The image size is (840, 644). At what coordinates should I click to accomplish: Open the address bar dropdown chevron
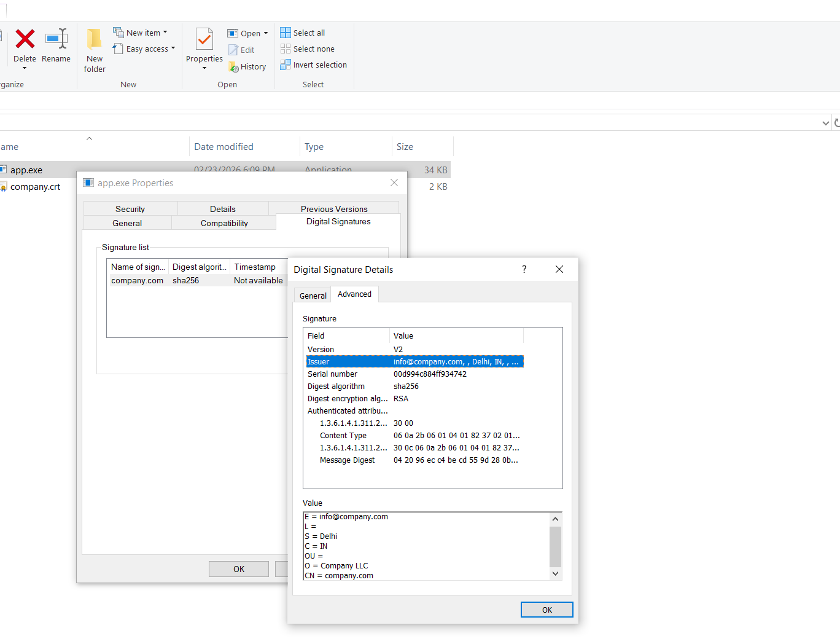[826, 122]
